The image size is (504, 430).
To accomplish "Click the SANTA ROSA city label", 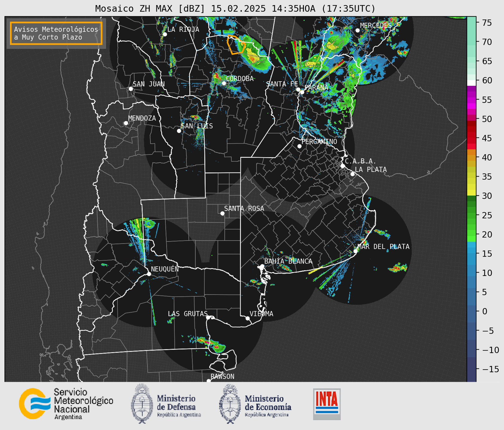I will [244, 208].
